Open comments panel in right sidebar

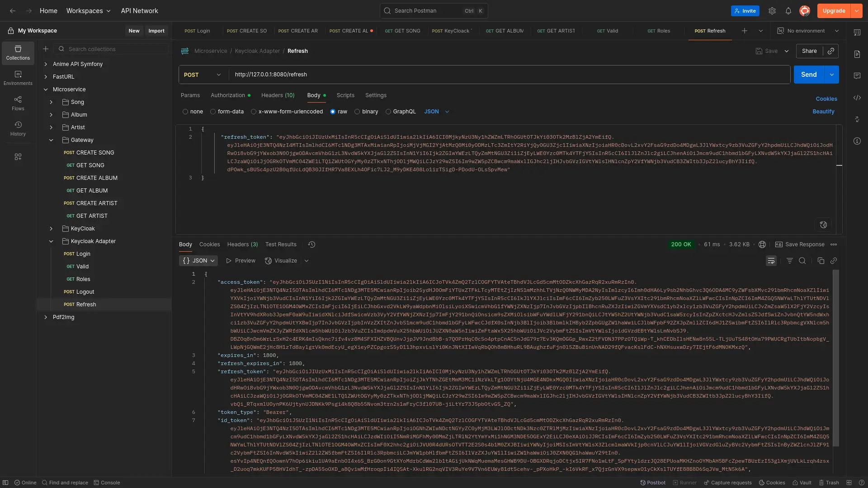[857, 76]
